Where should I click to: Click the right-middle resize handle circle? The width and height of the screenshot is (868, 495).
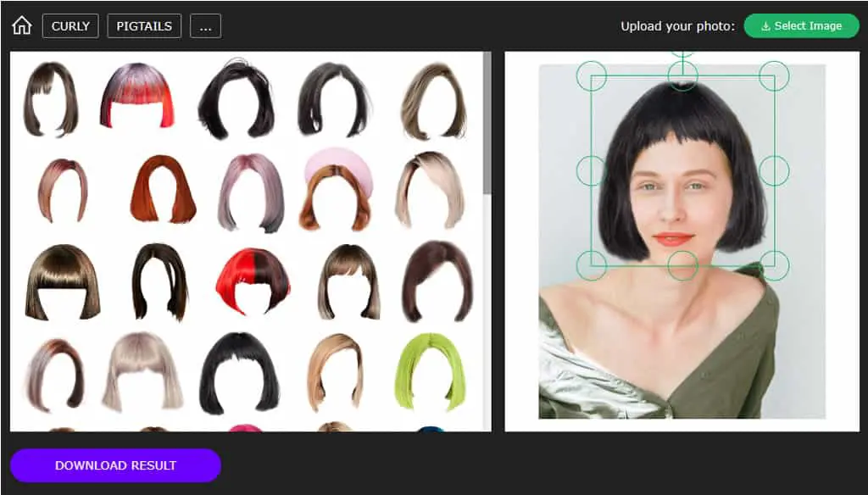pos(774,170)
